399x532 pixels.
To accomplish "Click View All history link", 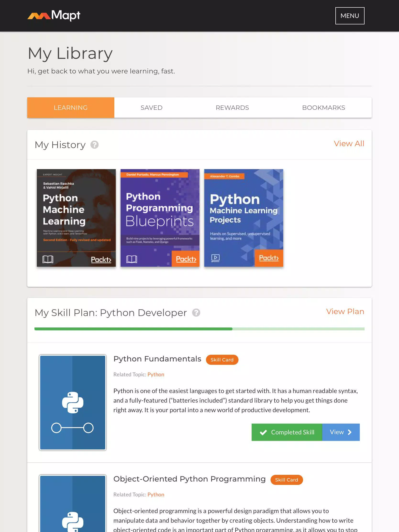I will pyautogui.click(x=349, y=144).
